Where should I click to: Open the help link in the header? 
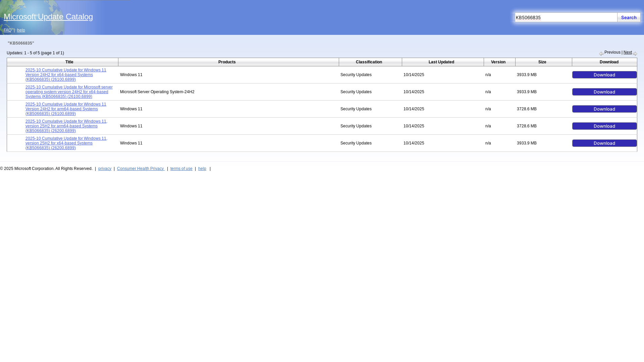pyautogui.click(x=21, y=30)
